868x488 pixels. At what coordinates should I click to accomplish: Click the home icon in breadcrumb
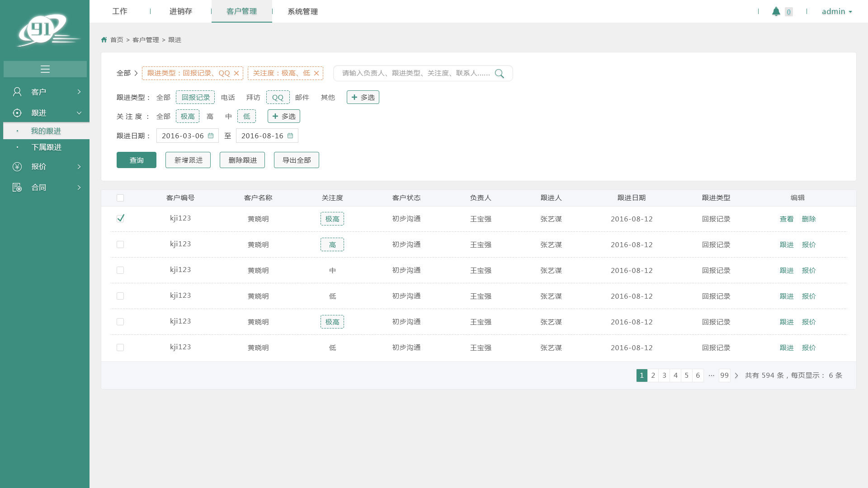click(104, 40)
